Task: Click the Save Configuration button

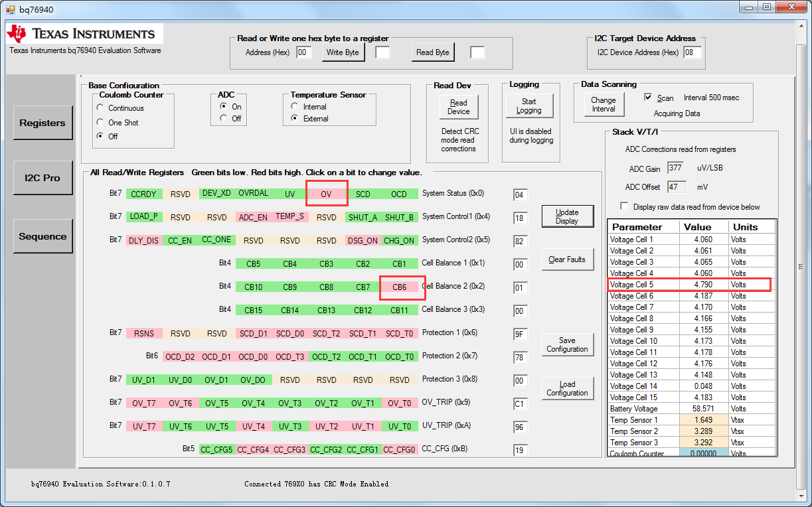Action: pos(567,344)
